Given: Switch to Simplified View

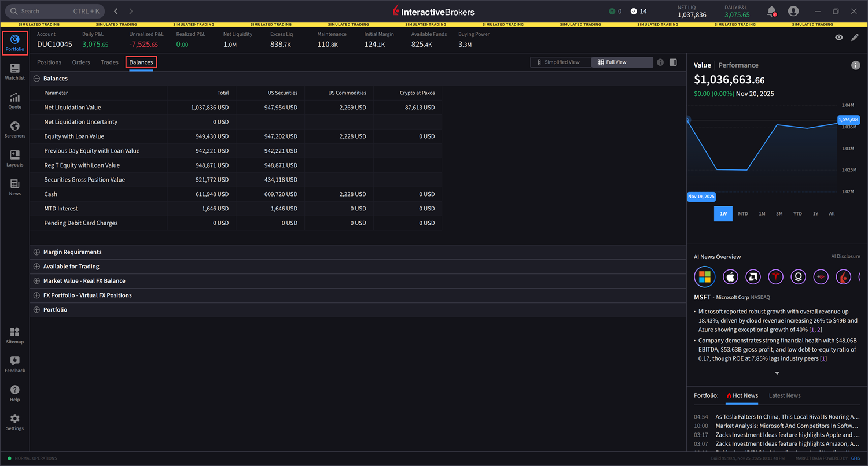Looking at the screenshot, I should coord(561,62).
